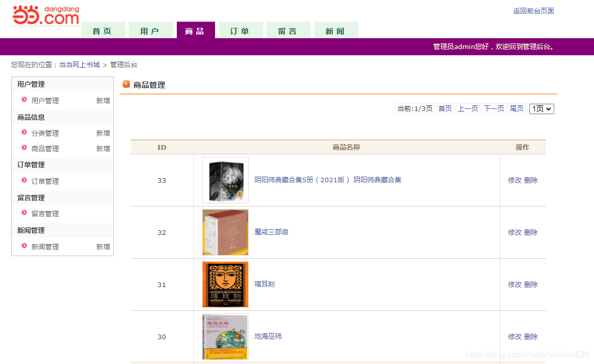
Task: Click the ID cell showing 33
Action: (162, 181)
